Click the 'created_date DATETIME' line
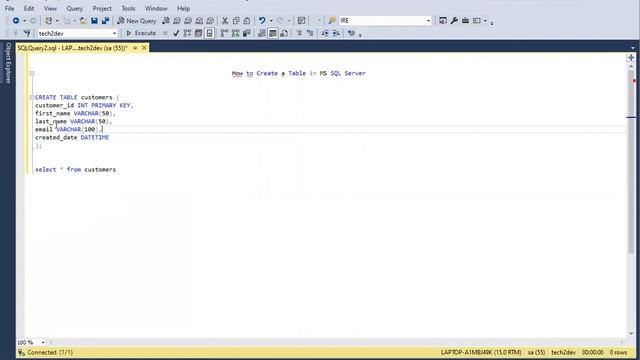 pyautogui.click(x=72, y=138)
